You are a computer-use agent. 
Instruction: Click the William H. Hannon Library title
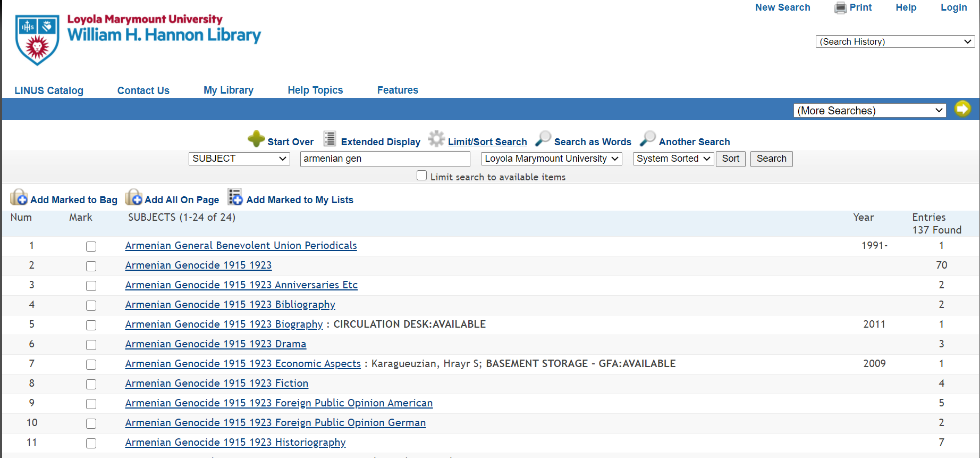click(164, 35)
